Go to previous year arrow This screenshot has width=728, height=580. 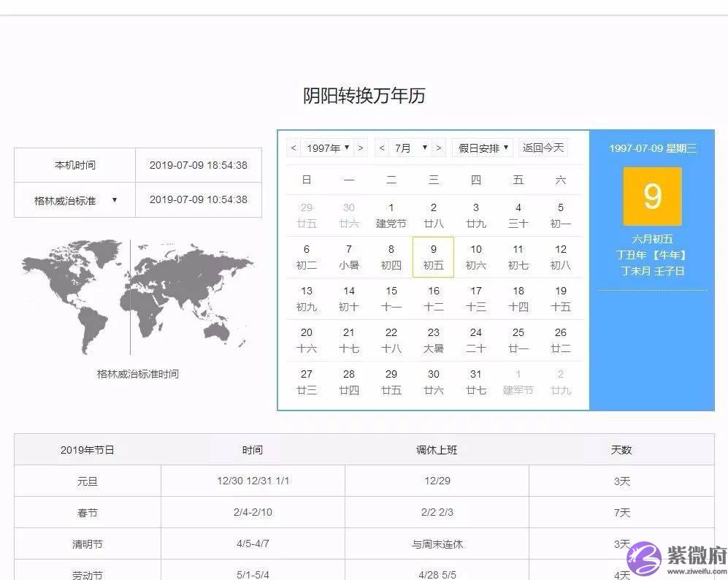click(294, 148)
